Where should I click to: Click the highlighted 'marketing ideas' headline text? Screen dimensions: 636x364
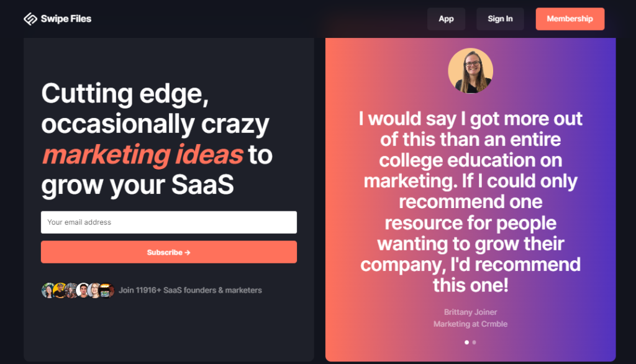tap(142, 155)
